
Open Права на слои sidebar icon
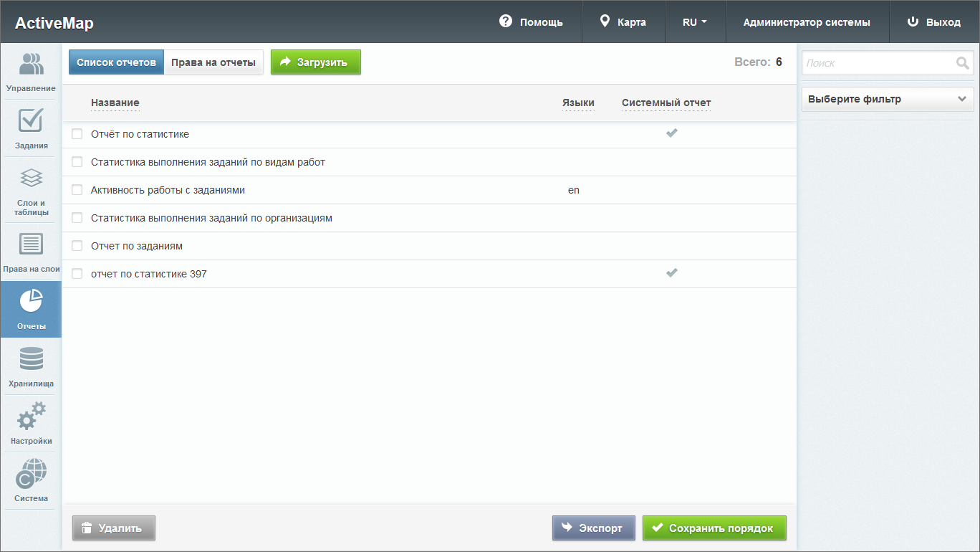click(x=31, y=244)
